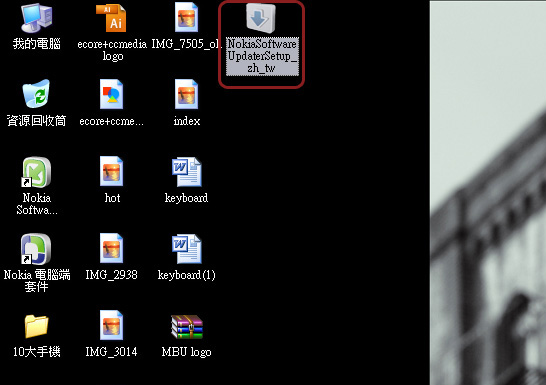Click the 資源回收筒 label text
This screenshot has width=546, height=385.
37,121
